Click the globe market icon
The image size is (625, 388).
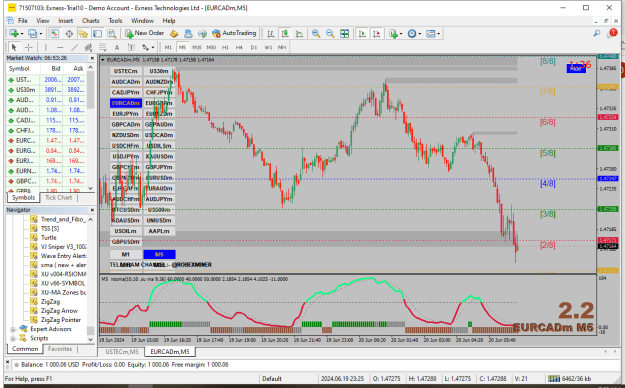202,33
